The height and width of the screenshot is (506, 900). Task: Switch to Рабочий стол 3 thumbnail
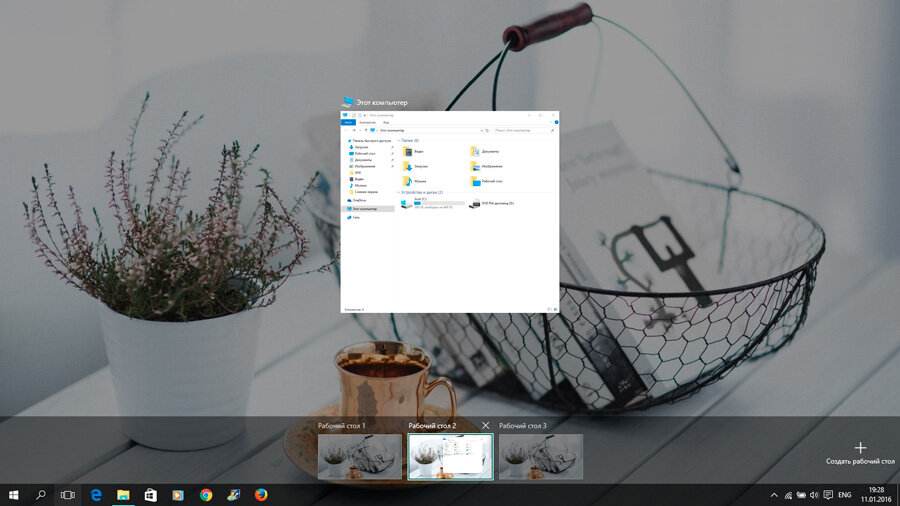541,457
